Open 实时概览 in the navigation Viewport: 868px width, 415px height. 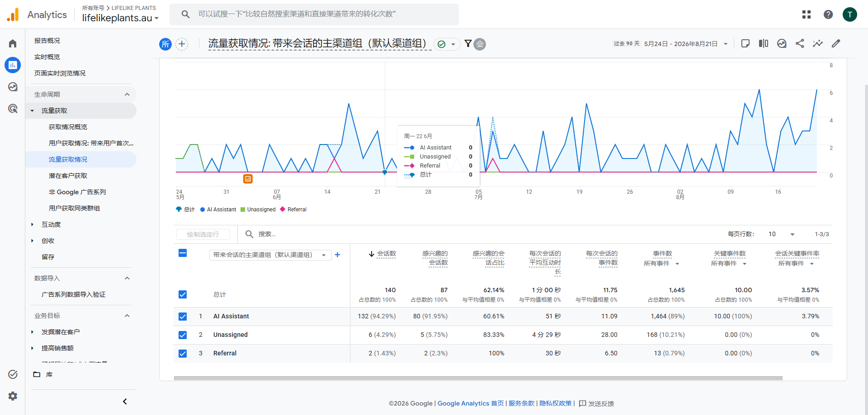(x=47, y=57)
